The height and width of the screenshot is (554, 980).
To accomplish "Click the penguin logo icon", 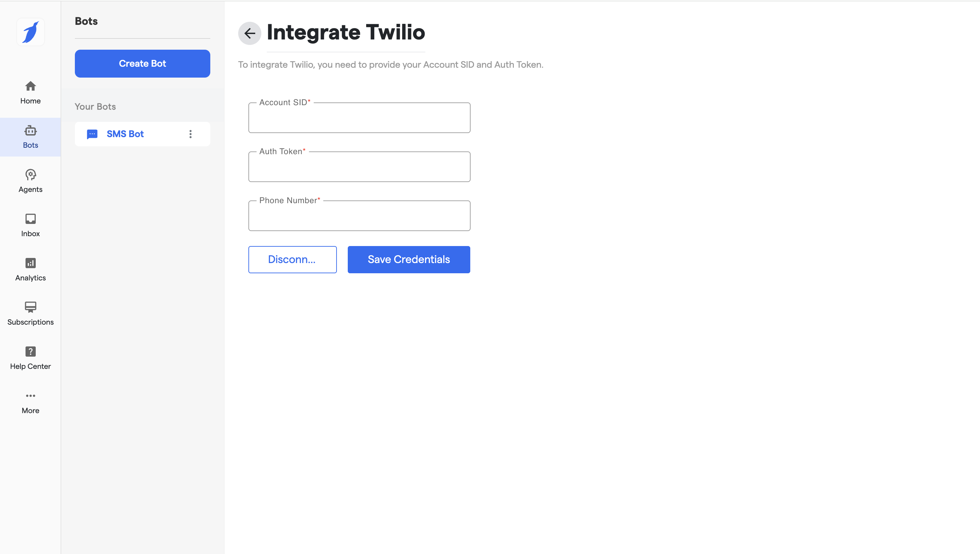I will pos(30,32).
